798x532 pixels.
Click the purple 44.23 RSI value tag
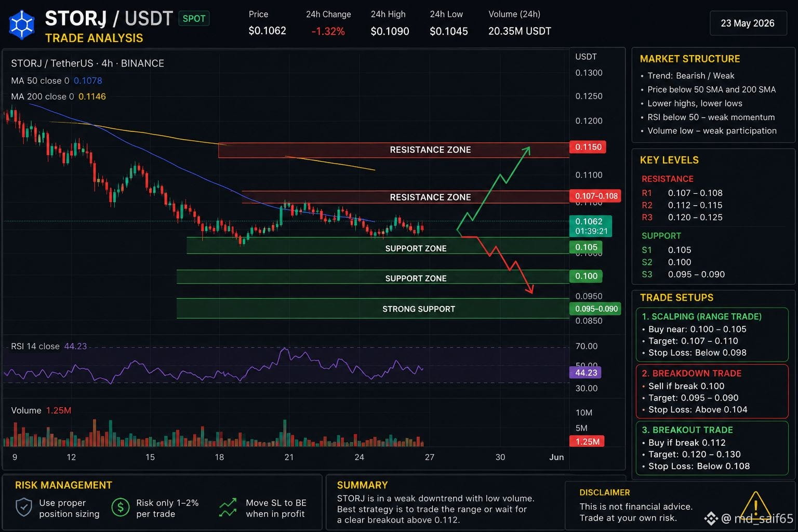tap(586, 373)
